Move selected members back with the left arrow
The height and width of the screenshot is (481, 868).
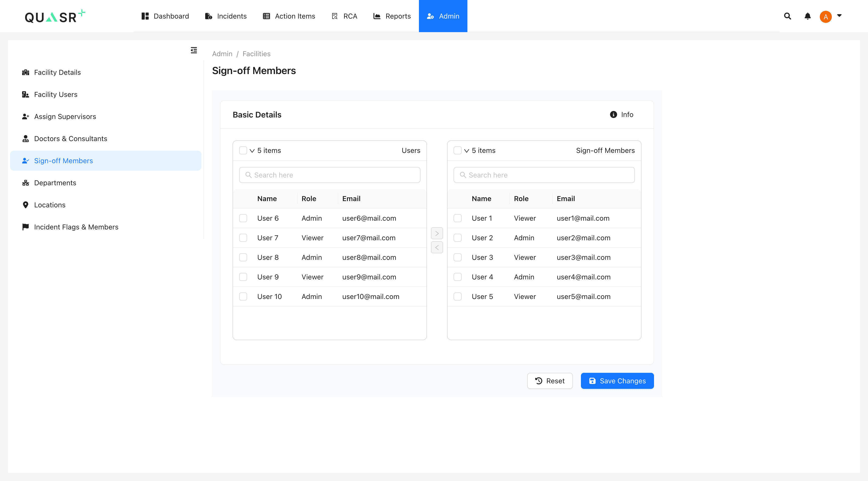[x=437, y=247]
